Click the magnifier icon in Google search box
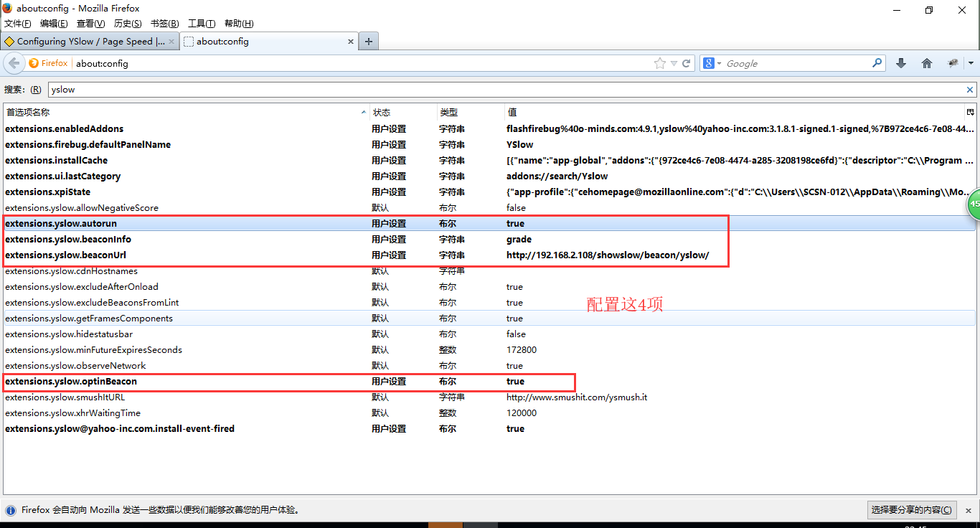980x528 pixels. pyautogui.click(x=877, y=63)
